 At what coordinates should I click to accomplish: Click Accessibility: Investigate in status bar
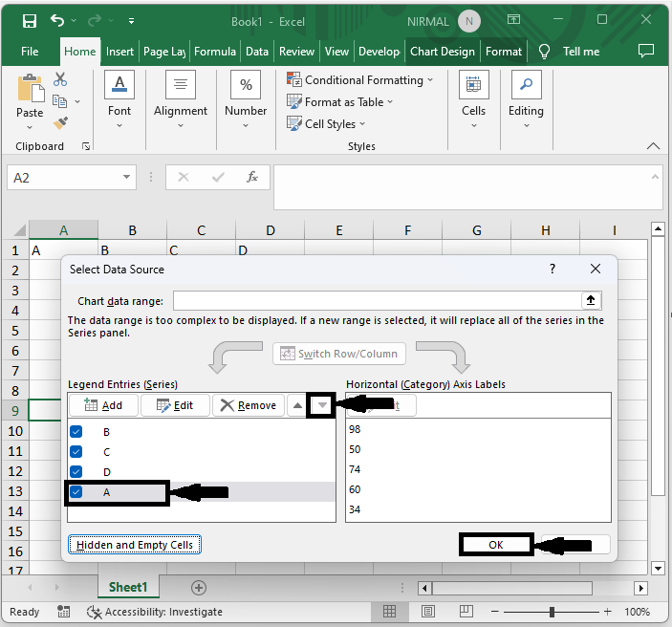pos(155,612)
